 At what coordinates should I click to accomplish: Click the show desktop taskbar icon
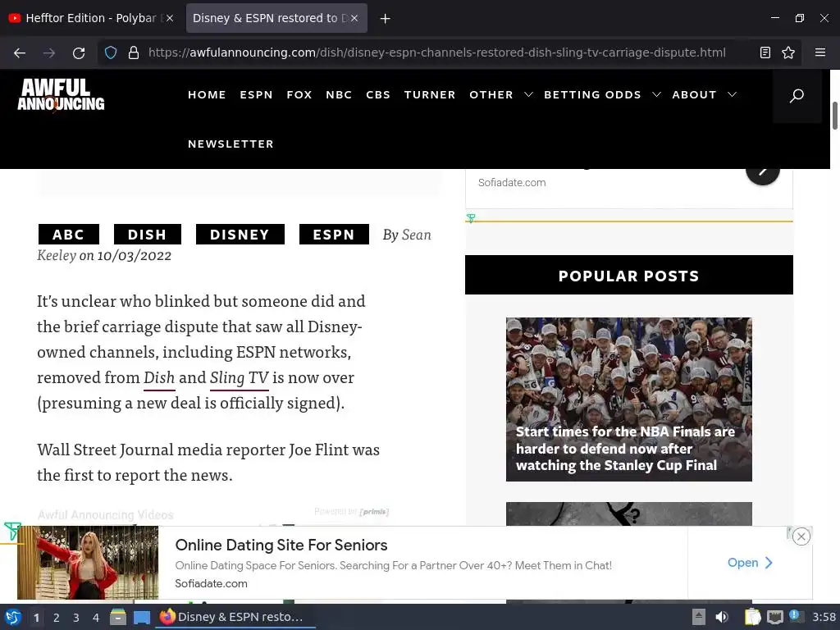pos(141,618)
